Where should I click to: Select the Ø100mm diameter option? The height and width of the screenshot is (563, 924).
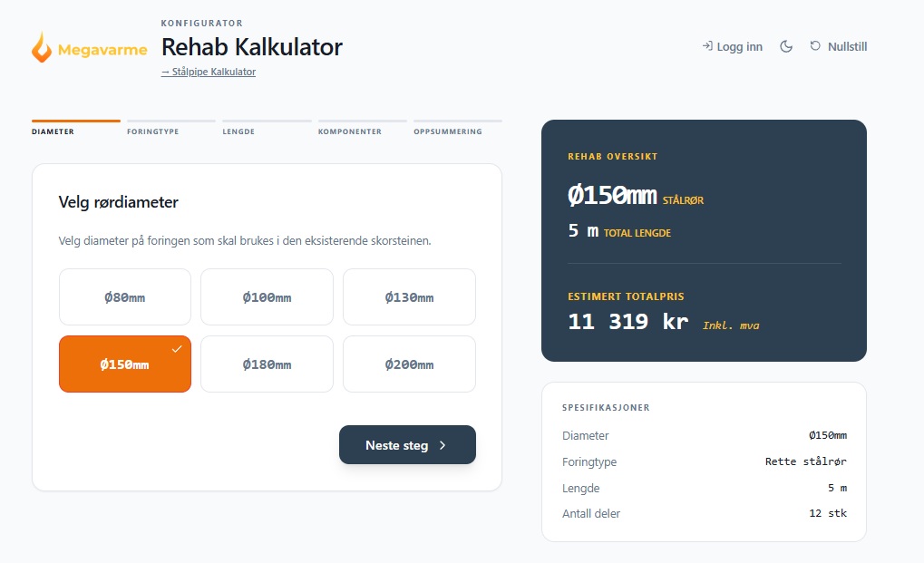click(x=267, y=297)
